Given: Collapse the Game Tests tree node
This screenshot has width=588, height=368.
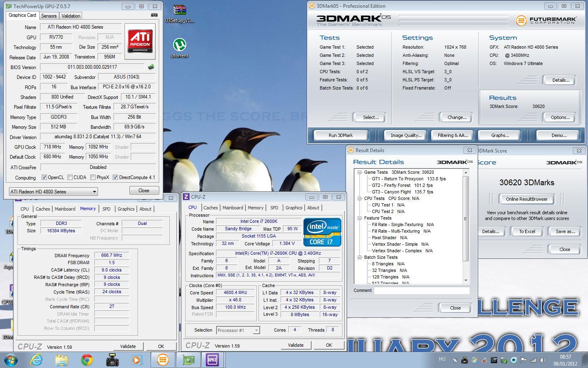Looking at the screenshot, I should coord(360,172).
